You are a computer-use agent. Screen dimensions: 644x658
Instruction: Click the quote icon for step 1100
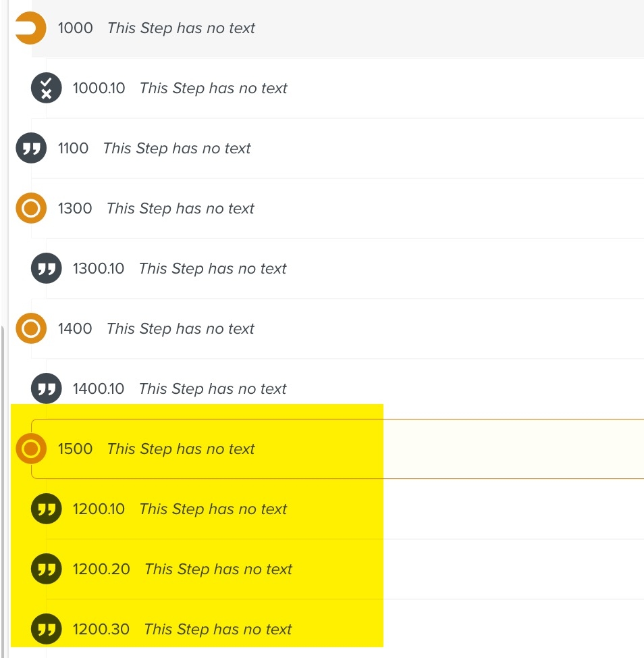[x=31, y=149]
